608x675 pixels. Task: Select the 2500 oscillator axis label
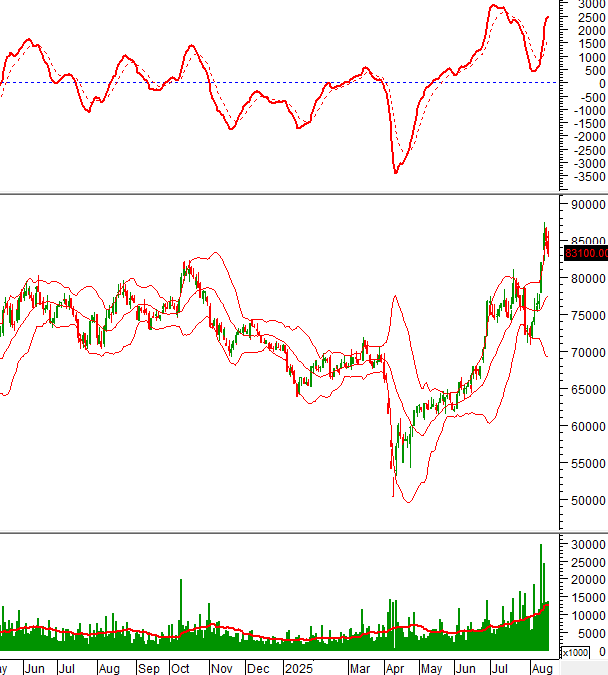coord(592,18)
